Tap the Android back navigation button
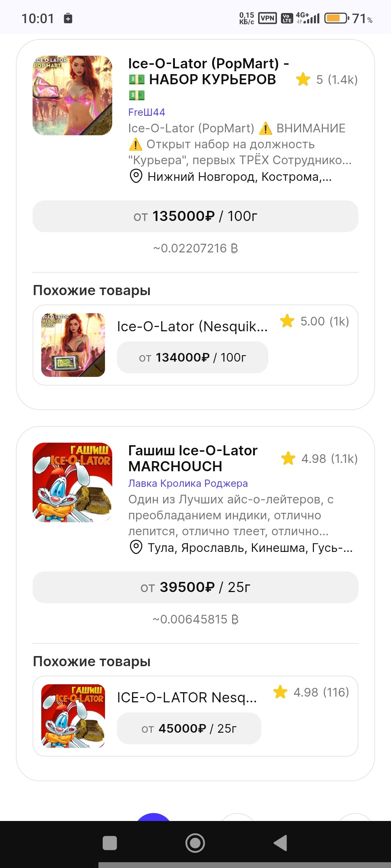This screenshot has width=391, height=868. [281, 843]
